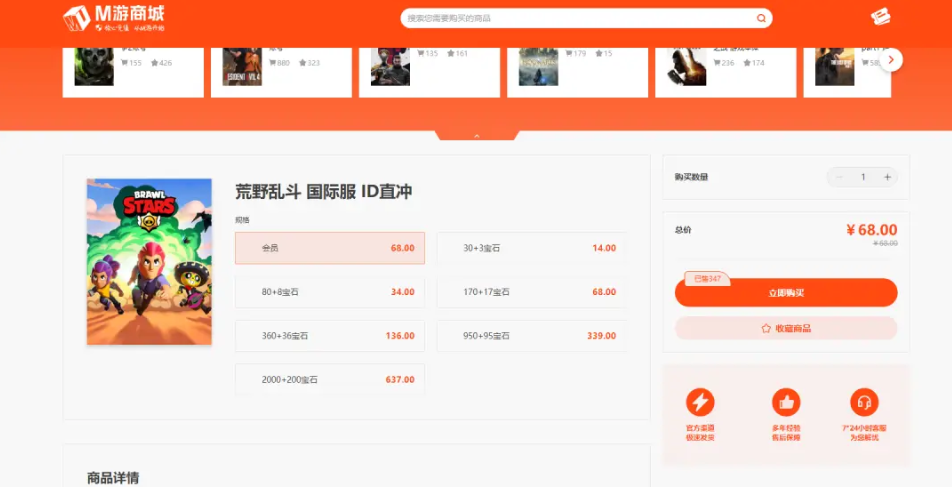The width and height of the screenshot is (952, 502).
Task: Collapse the top game carousel panel
Action: click(x=476, y=135)
